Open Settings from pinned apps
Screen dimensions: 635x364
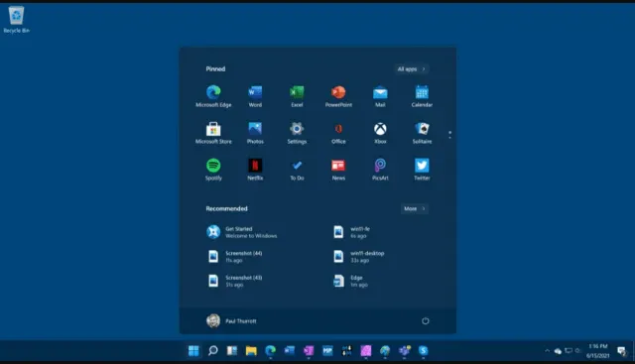point(297,133)
